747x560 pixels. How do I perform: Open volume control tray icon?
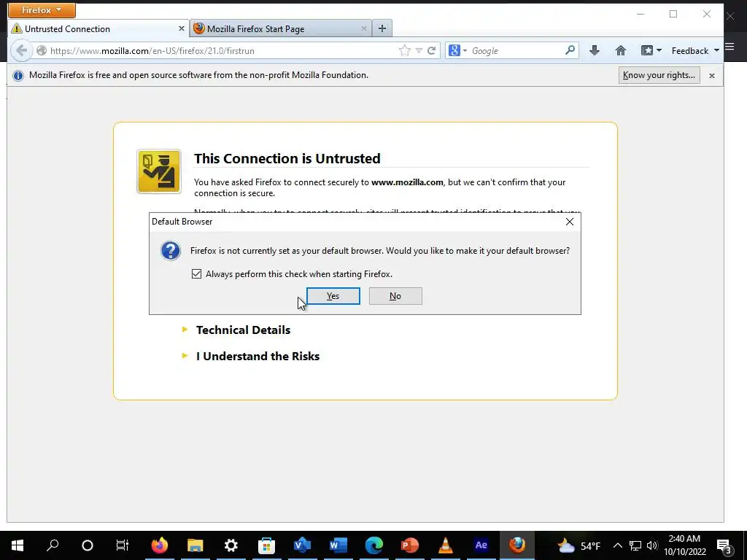point(652,545)
